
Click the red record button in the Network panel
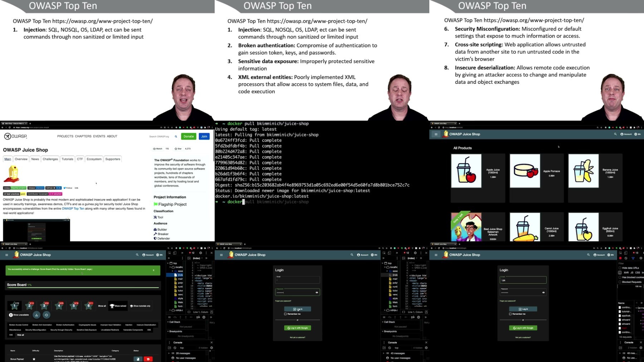click(620, 258)
